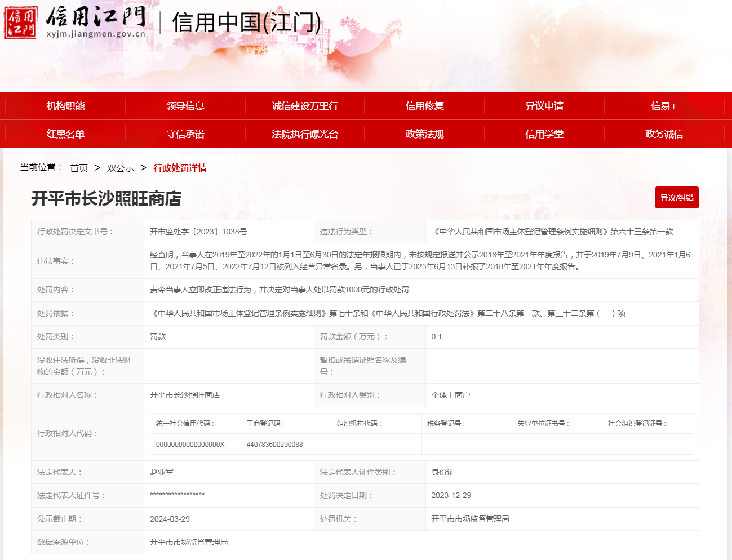Click the 信用江门 red seal logo
Viewport: 732px width, 560px height.
pos(21,23)
